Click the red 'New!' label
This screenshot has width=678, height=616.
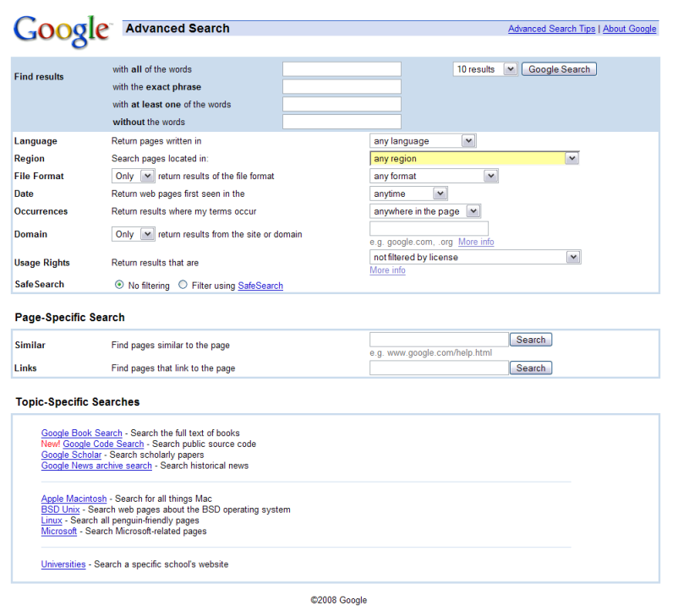click(51, 444)
